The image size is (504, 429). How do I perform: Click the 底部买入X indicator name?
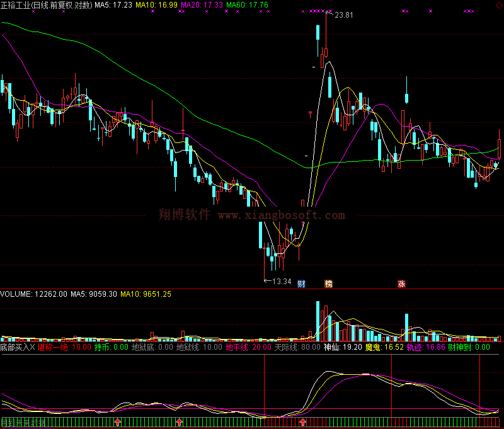click(x=18, y=347)
